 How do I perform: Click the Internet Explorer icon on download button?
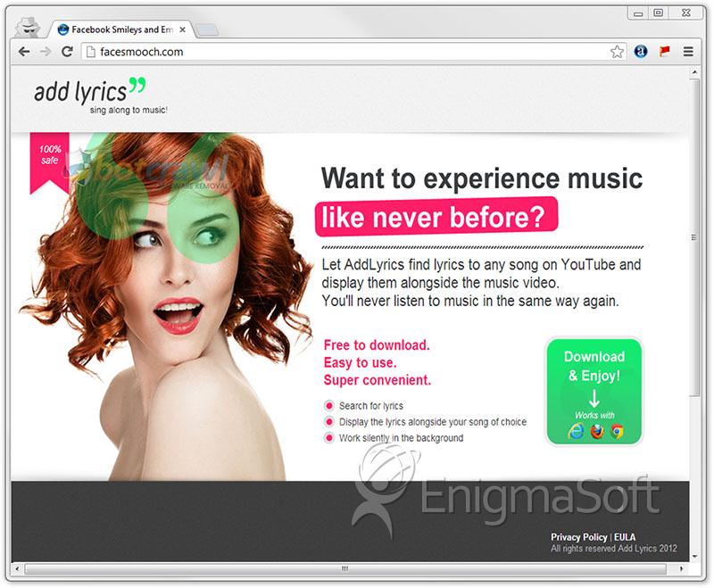coord(576,432)
